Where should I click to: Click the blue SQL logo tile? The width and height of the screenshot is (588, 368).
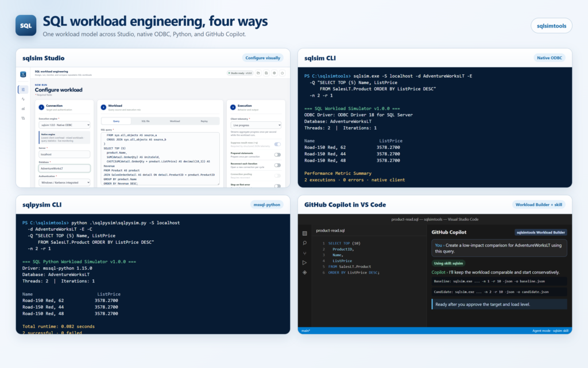tap(26, 25)
